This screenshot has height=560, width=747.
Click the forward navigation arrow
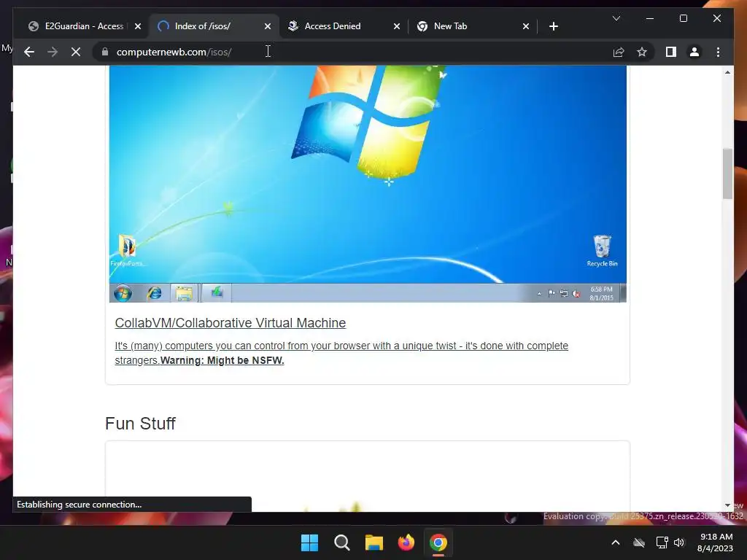point(53,52)
